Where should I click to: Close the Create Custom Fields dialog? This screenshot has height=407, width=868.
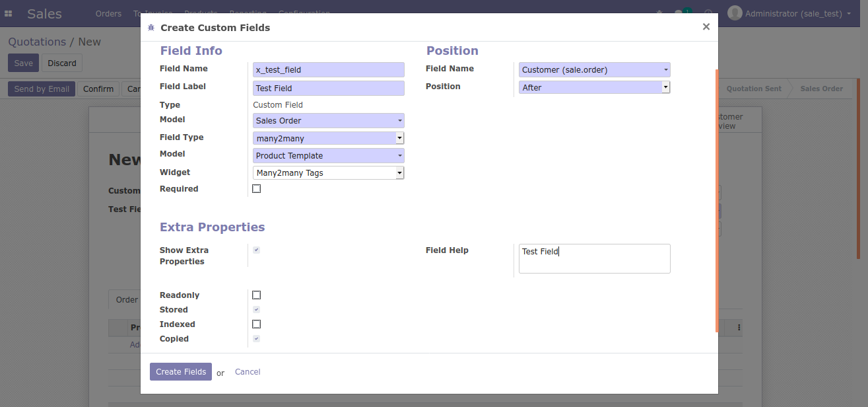(706, 27)
